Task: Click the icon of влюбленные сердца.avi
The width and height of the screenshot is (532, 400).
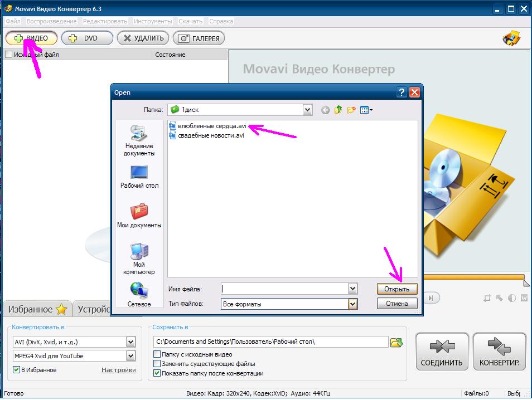Action: click(172, 126)
